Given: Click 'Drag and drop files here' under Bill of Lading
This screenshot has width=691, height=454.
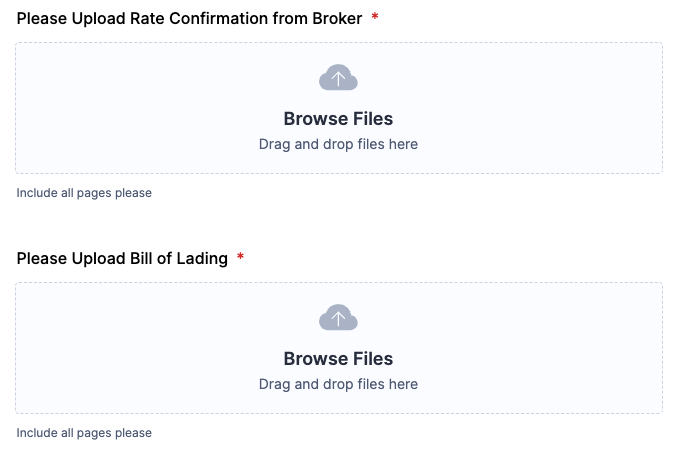Looking at the screenshot, I should (x=338, y=384).
